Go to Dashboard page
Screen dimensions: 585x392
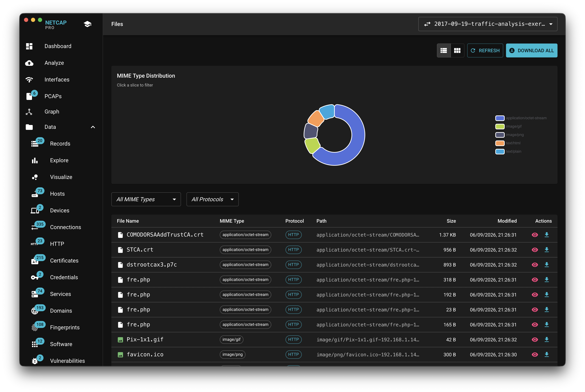pyautogui.click(x=58, y=46)
